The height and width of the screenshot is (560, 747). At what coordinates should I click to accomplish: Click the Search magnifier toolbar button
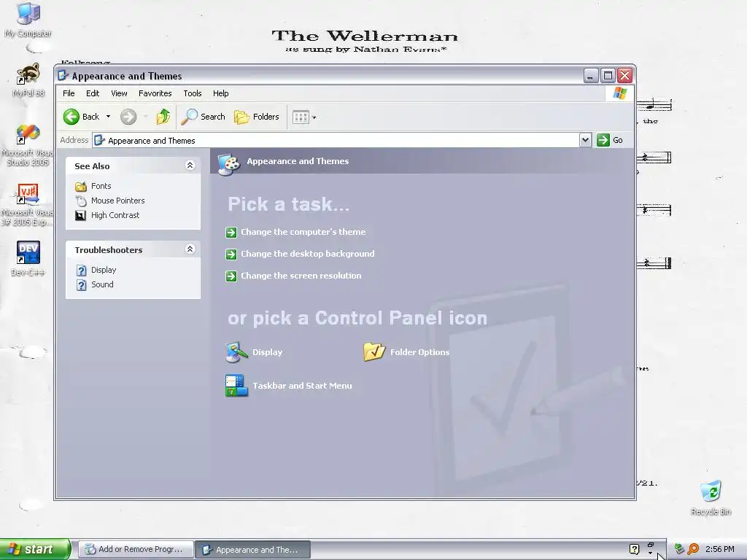(204, 117)
